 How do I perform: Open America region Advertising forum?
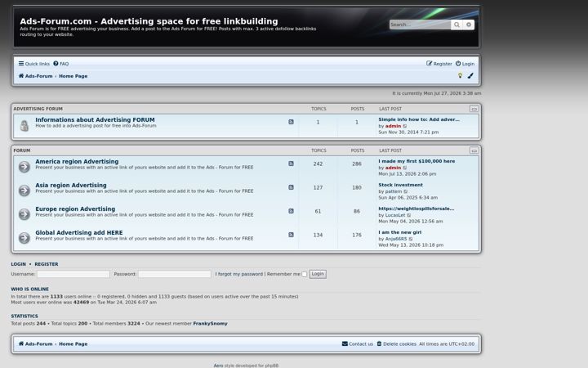click(77, 161)
